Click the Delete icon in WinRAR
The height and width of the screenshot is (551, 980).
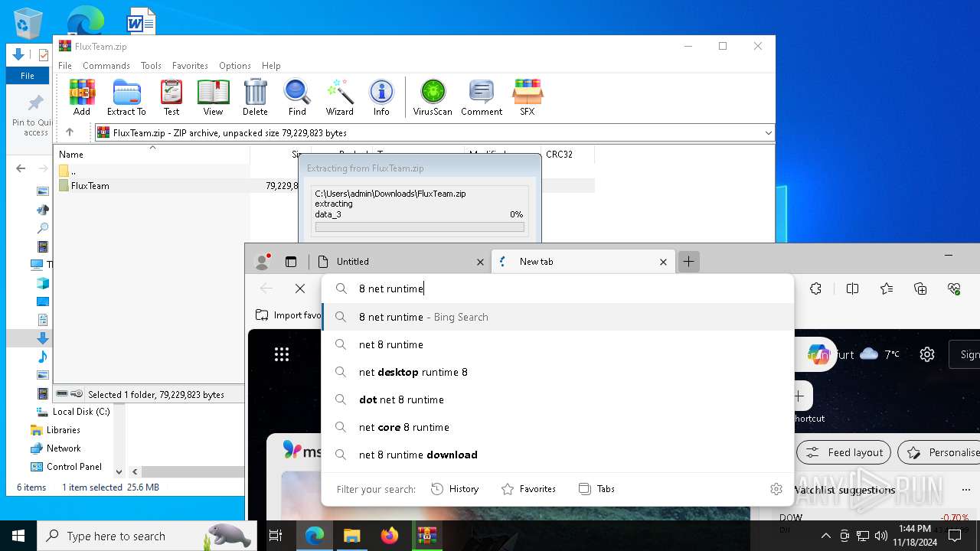coord(255,97)
